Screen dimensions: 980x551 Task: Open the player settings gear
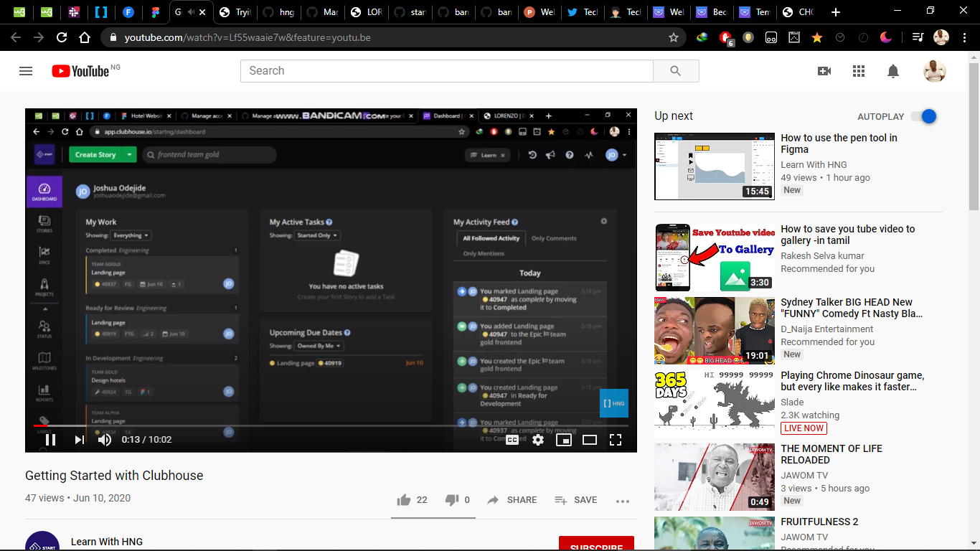pyautogui.click(x=537, y=439)
